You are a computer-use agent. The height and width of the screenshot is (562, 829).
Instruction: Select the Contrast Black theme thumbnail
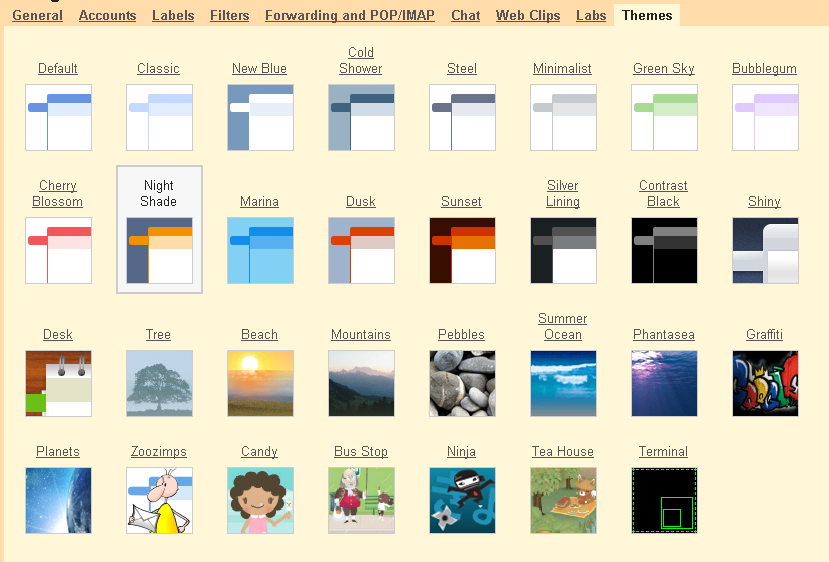point(665,251)
